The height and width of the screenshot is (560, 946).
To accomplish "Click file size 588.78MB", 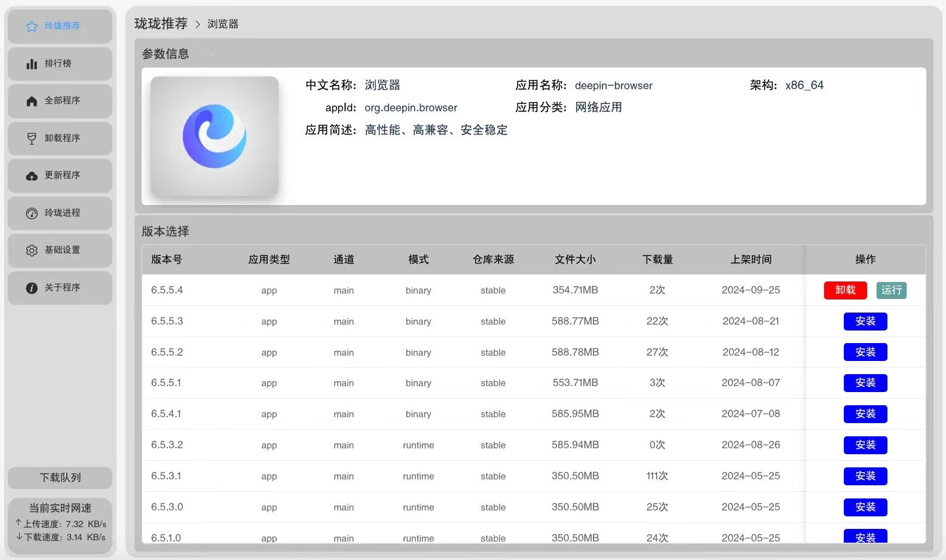I will coord(575,352).
